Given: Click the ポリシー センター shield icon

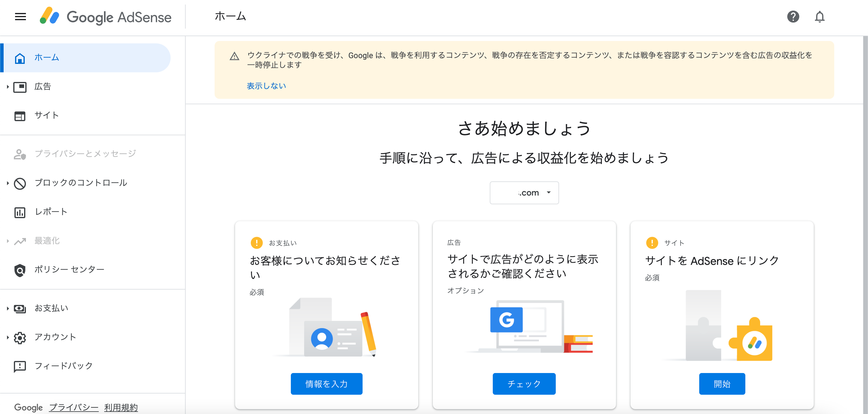Looking at the screenshot, I should pos(20,270).
